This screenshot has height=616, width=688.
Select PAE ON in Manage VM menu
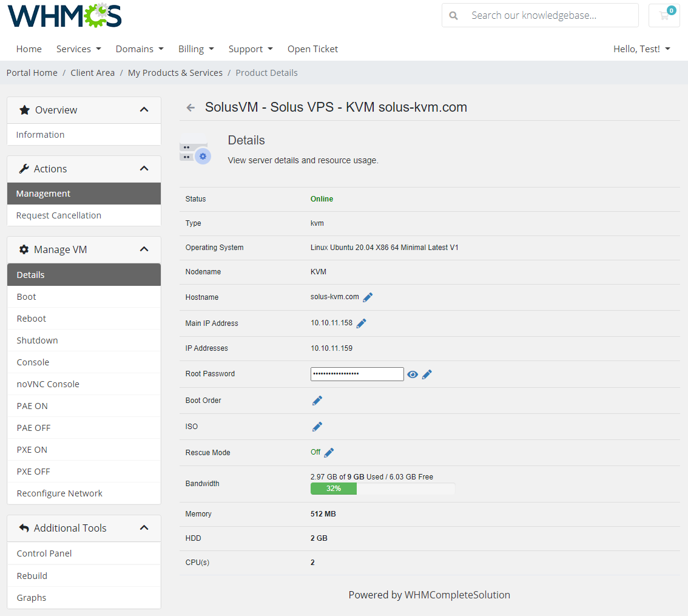click(32, 405)
